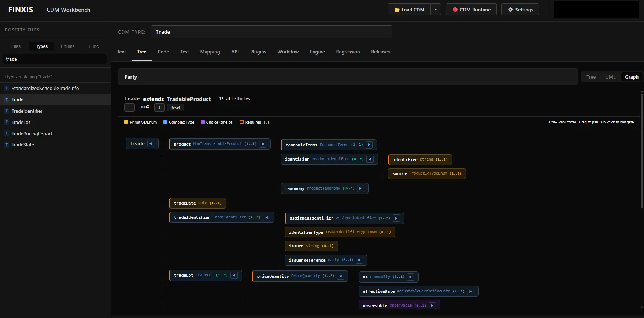Collapse the identifier ProductIdentifier node arrow
Image resolution: width=644 pixels, height=318 pixels.
tap(370, 159)
